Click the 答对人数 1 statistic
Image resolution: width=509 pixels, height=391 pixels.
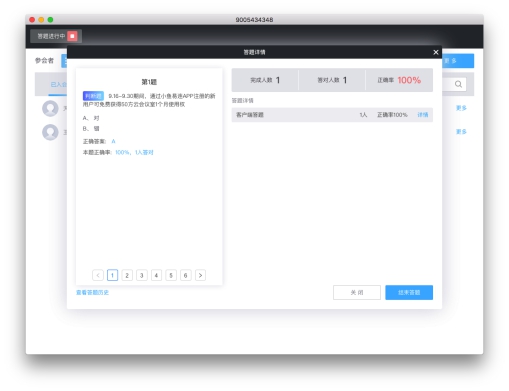pyautogui.click(x=332, y=80)
